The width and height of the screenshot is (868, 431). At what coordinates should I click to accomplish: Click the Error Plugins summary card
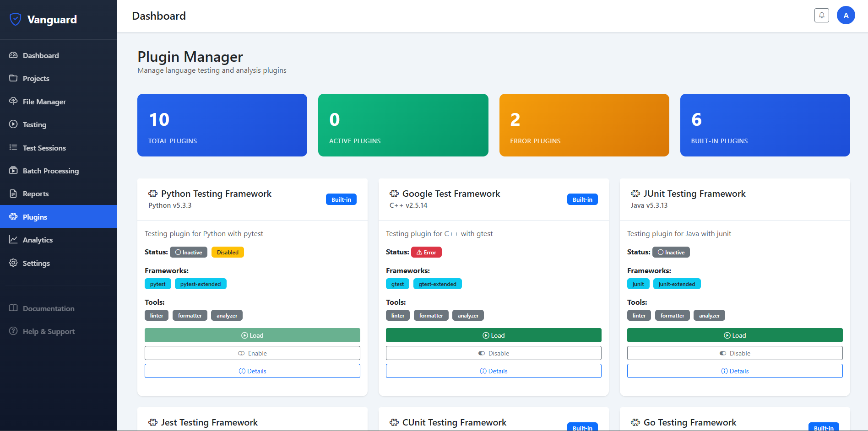tap(584, 125)
